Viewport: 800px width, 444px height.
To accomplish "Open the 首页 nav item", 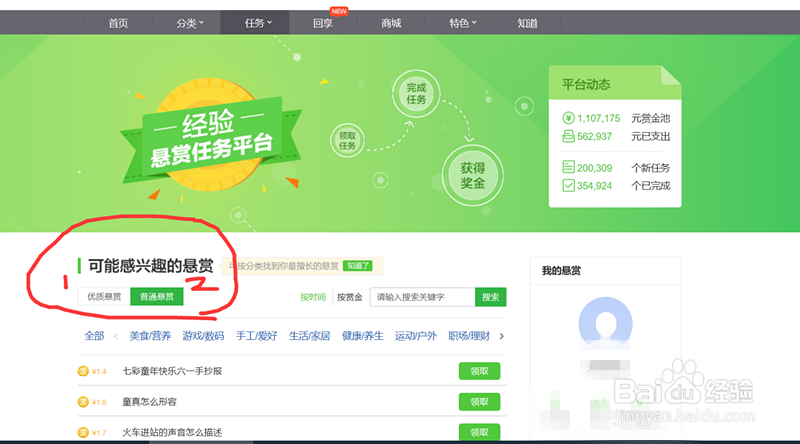I will [x=118, y=23].
